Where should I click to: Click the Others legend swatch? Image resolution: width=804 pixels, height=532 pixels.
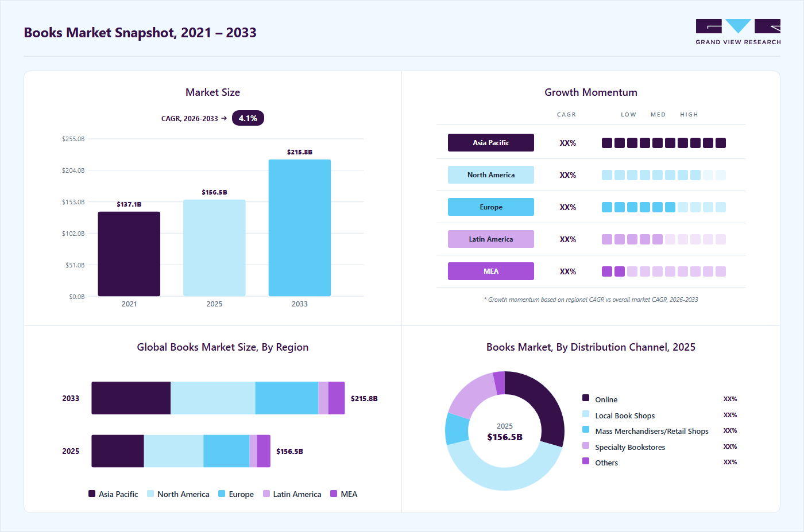586,461
